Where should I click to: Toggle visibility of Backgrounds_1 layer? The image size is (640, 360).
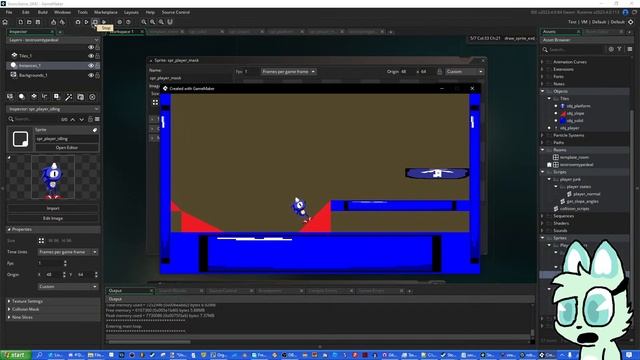91,75
